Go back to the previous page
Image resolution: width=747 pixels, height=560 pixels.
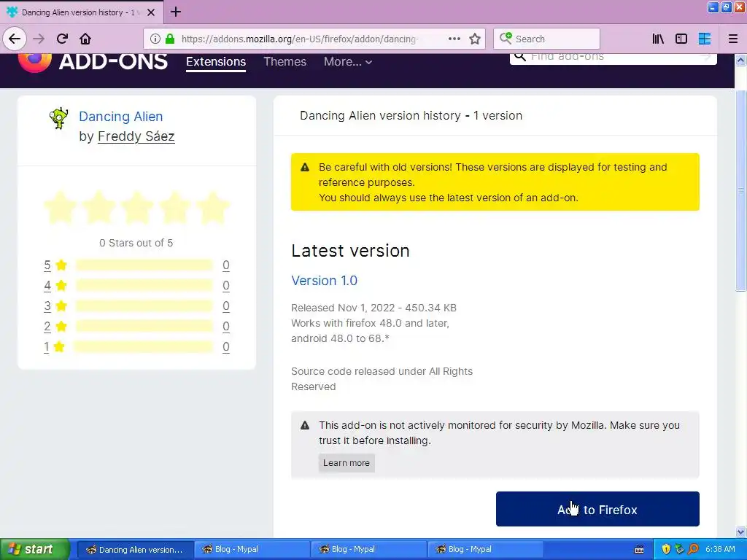(x=15, y=39)
